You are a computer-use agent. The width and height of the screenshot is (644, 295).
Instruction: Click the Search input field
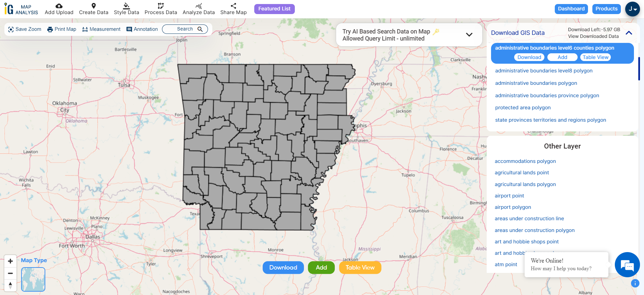click(x=185, y=29)
